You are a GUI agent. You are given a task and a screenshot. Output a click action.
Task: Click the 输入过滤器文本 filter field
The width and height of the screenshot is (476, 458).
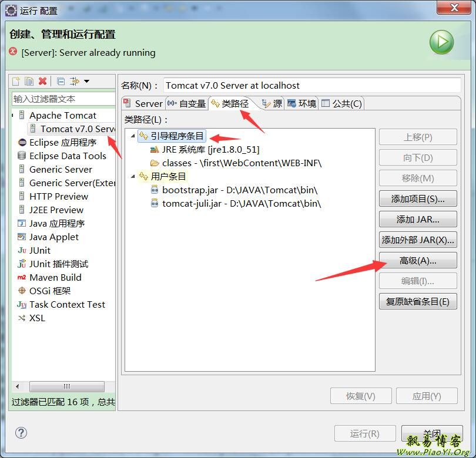tap(63, 99)
